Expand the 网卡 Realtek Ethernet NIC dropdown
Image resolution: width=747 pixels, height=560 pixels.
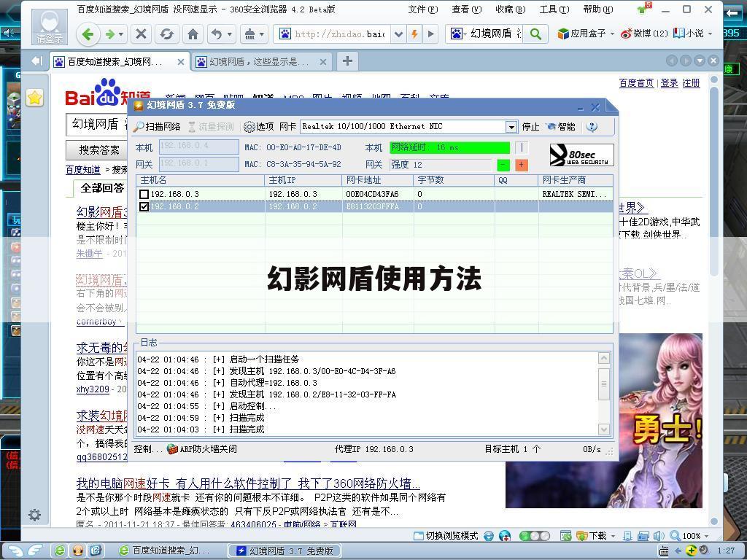point(511,127)
